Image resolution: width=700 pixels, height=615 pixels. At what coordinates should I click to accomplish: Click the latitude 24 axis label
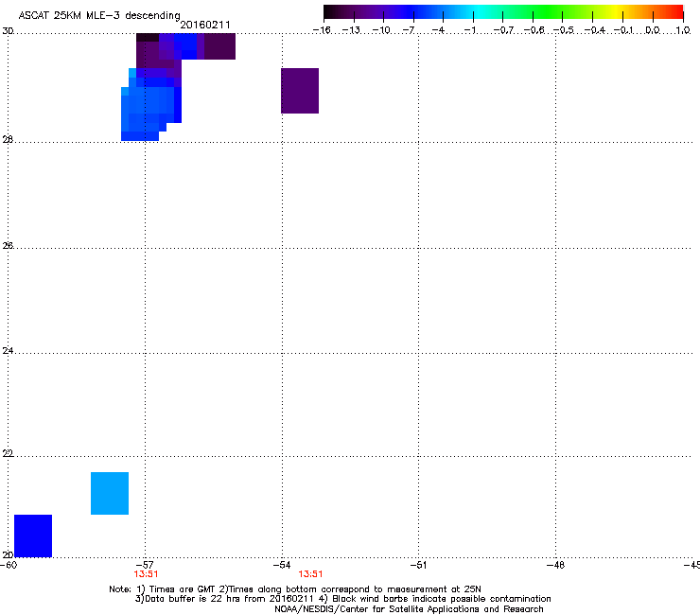[8, 351]
